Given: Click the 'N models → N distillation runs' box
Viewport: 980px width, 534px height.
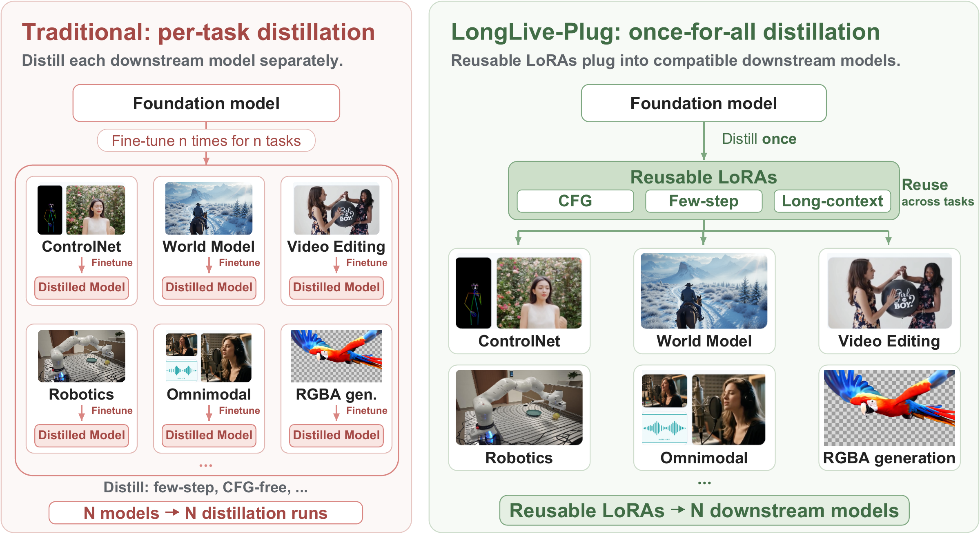Looking at the screenshot, I should [206, 513].
